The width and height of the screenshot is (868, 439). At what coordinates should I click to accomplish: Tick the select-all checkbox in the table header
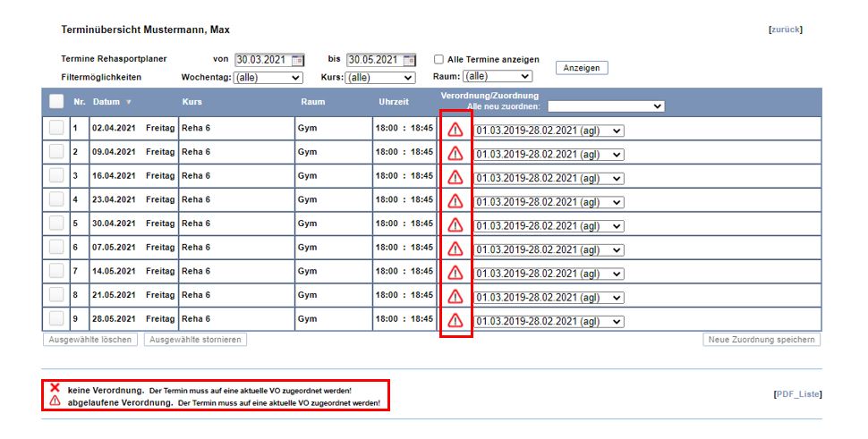(56, 102)
